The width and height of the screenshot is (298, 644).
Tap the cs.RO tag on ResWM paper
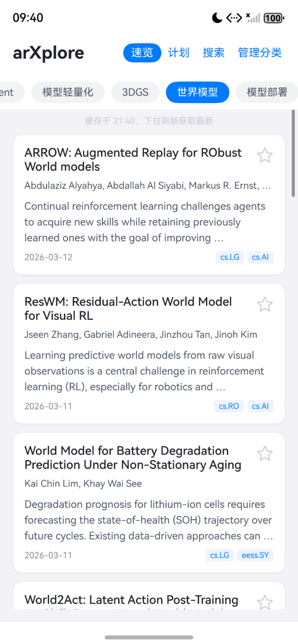tap(229, 406)
